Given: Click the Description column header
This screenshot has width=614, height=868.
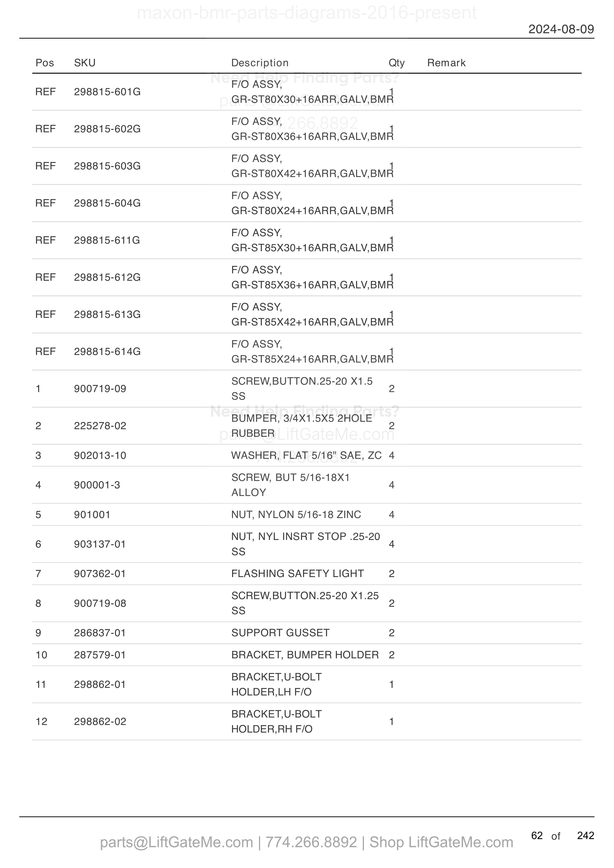Looking at the screenshot, I should click(260, 63).
